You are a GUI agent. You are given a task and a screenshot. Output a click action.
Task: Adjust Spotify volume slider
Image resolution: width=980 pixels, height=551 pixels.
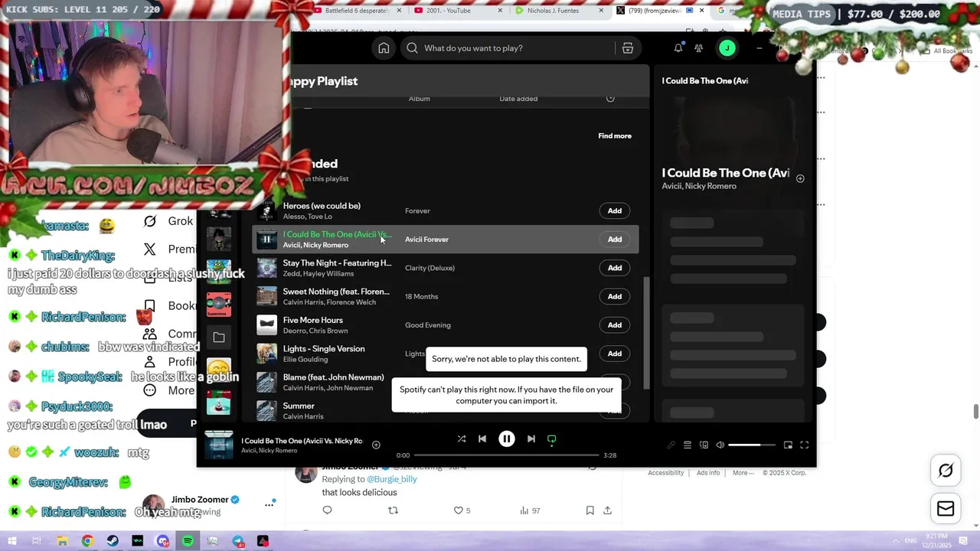(750, 445)
